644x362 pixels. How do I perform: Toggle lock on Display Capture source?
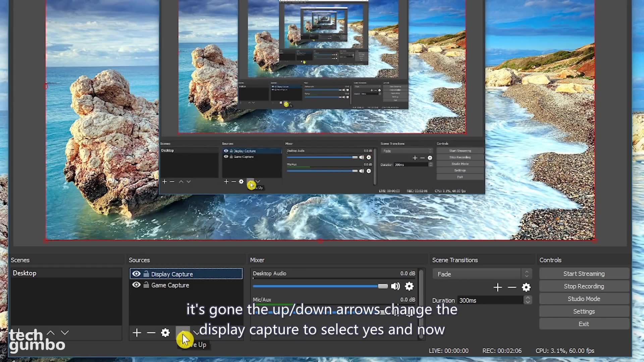tap(146, 274)
